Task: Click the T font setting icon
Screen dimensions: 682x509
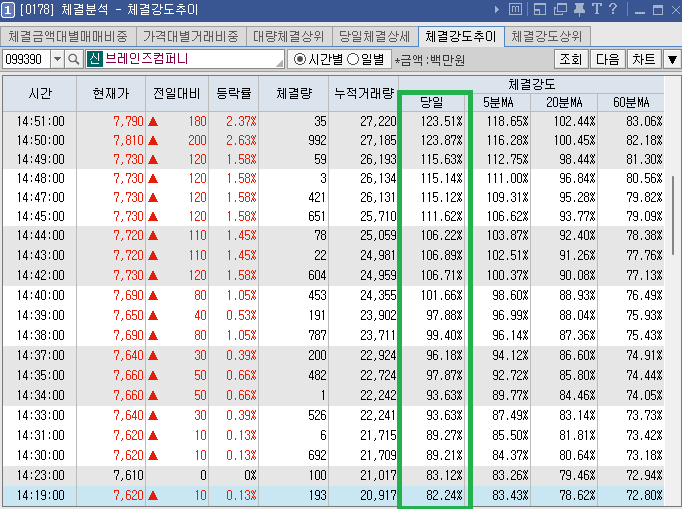Action: pyautogui.click(x=596, y=10)
